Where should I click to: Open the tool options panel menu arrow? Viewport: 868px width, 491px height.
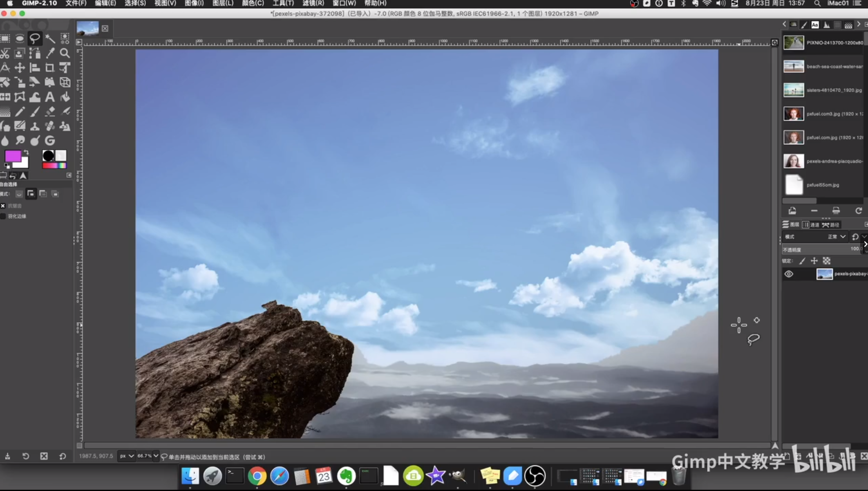(69, 175)
